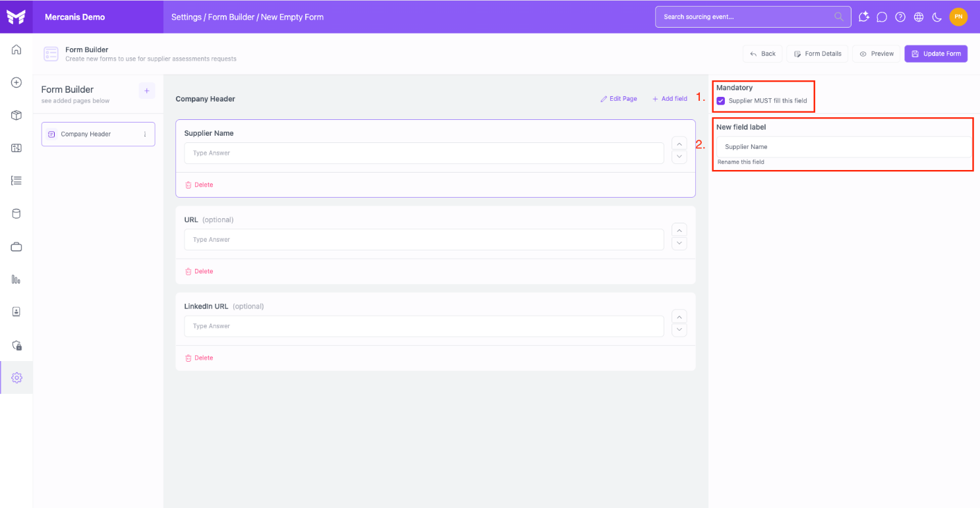Open the language globe icon
This screenshot has height=508, width=980.
pyautogui.click(x=919, y=16)
